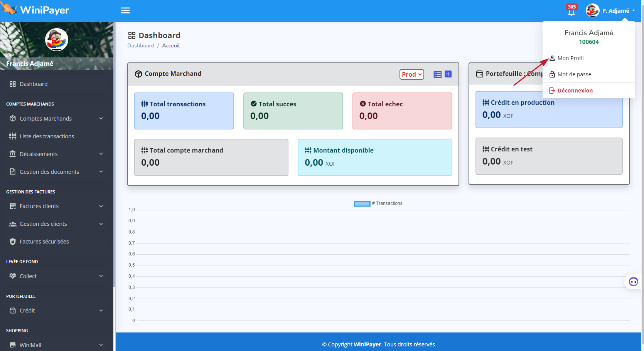Open the Prod environment dropdown
The image size is (644, 351).
tap(411, 74)
